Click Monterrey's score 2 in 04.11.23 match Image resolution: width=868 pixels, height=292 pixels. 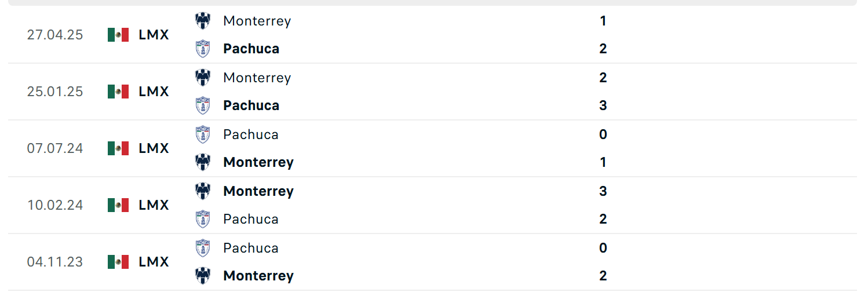(x=603, y=276)
